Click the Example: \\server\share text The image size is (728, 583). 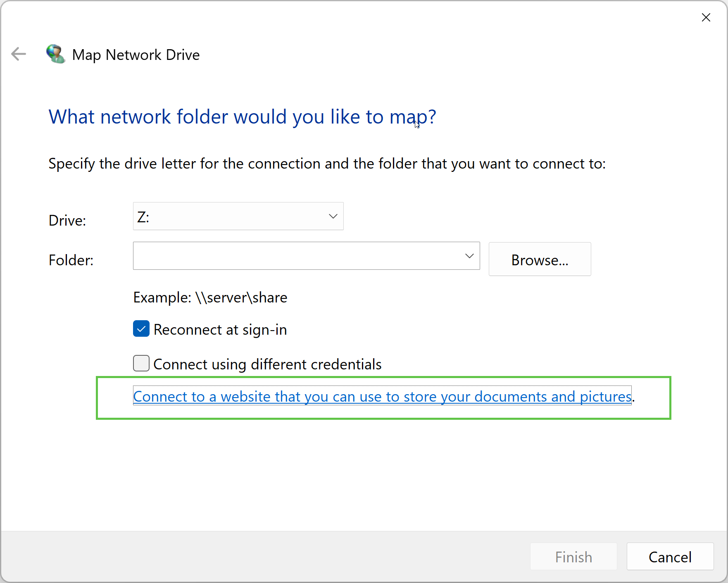point(210,297)
